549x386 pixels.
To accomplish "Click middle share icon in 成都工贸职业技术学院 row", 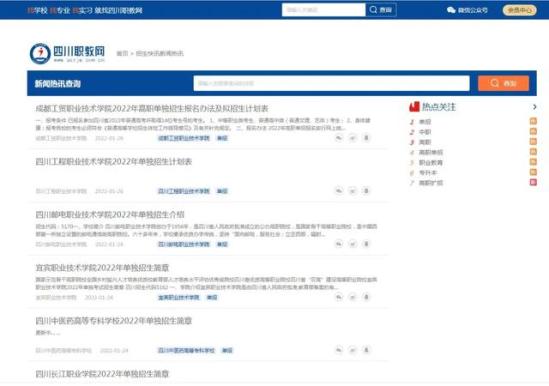I will pyautogui.click(x=353, y=138).
